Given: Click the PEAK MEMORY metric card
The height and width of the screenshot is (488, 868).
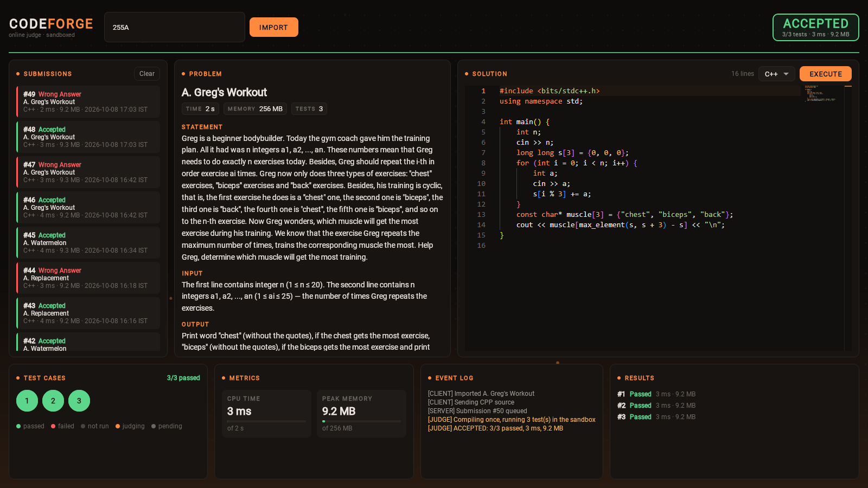Looking at the screenshot, I should pyautogui.click(x=361, y=414).
